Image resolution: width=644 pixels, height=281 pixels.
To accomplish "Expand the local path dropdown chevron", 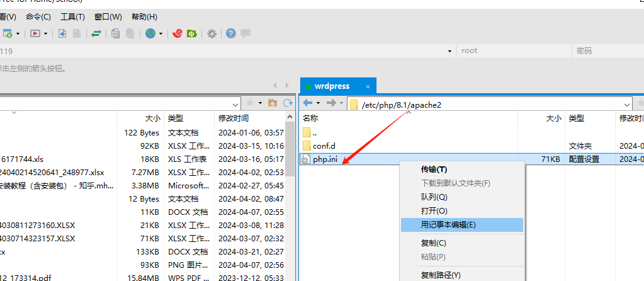I will tap(235, 103).
